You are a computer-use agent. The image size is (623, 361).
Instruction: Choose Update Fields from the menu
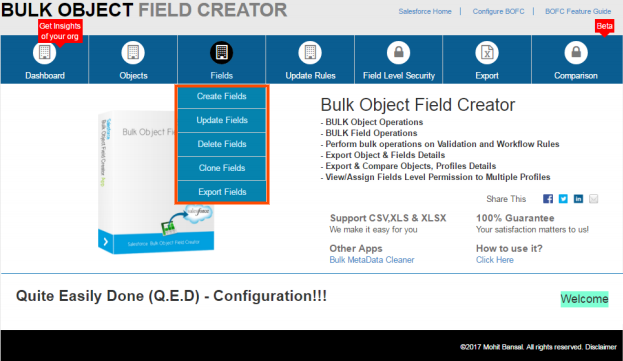point(222,120)
